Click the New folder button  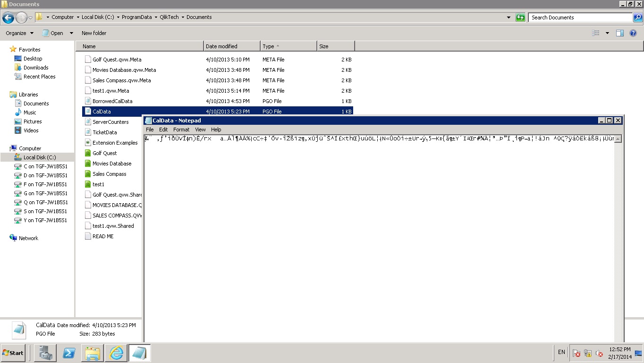(x=94, y=33)
